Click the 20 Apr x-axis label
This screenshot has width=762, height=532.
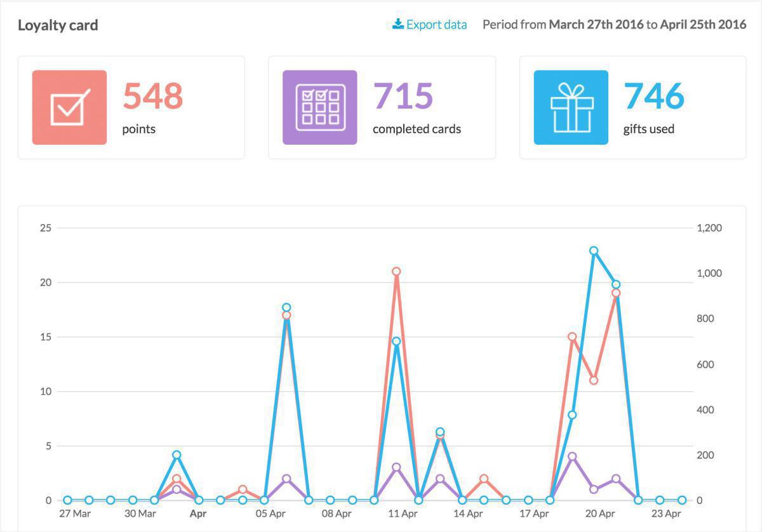pos(599,514)
